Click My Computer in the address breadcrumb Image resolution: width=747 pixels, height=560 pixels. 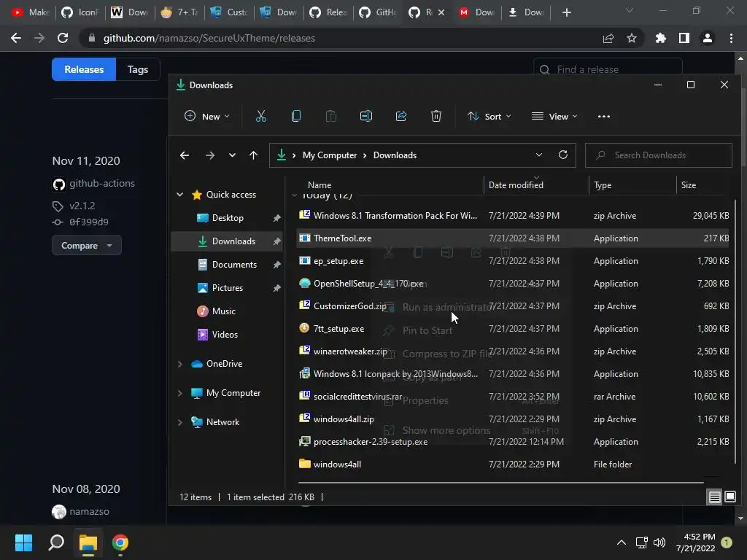pos(330,155)
